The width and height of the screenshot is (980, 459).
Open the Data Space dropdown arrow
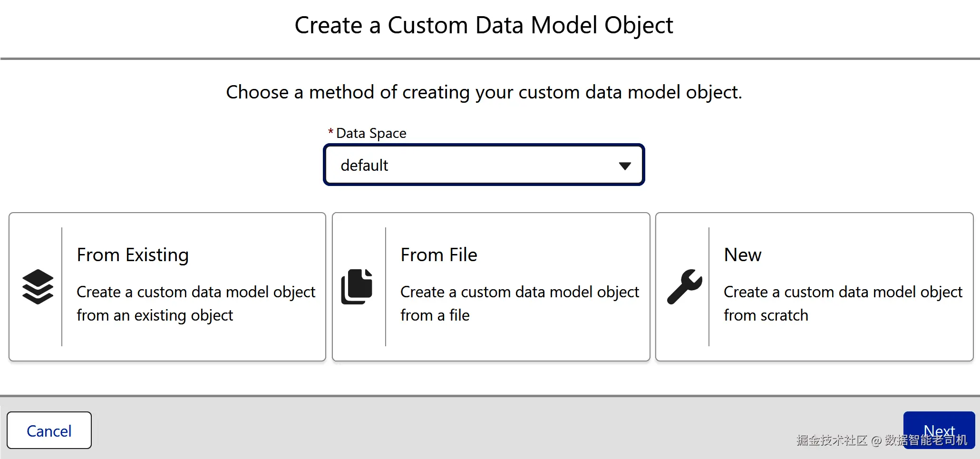point(624,166)
